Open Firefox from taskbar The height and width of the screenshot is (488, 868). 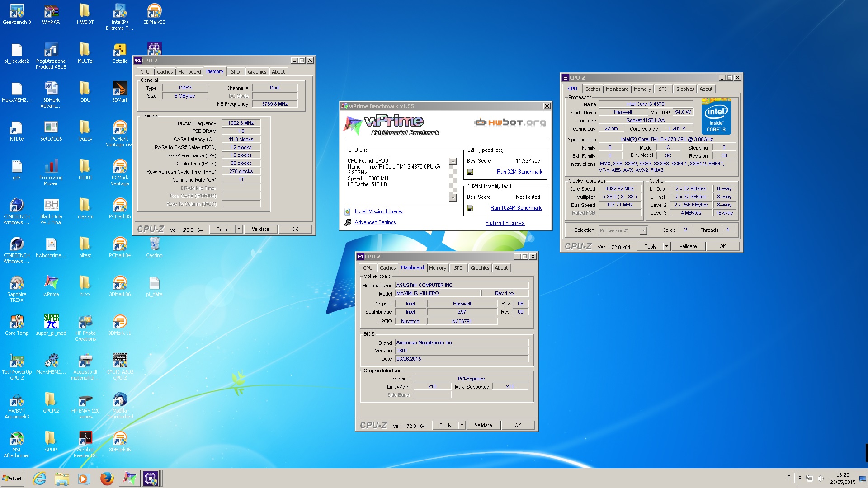pos(107,479)
